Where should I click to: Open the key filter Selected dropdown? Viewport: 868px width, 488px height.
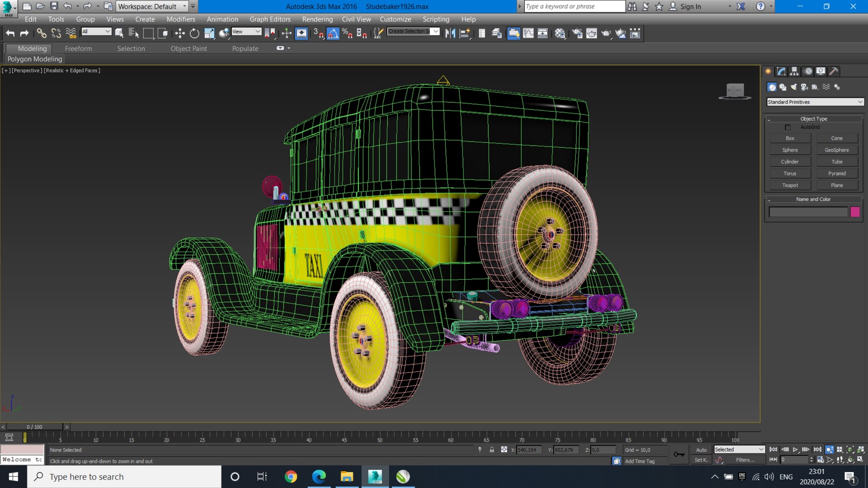(x=740, y=450)
